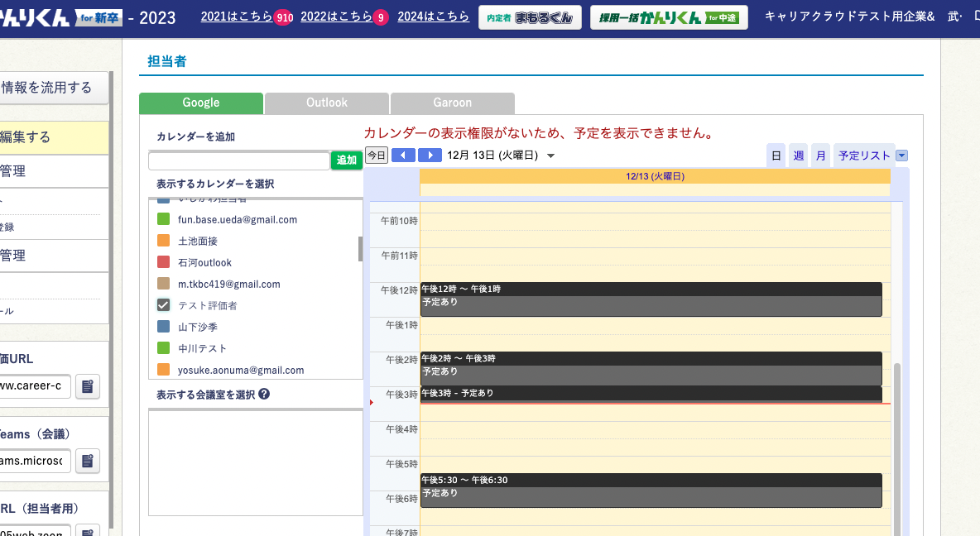Image resolution: width=980 pixels, height=536 pixels.
Task: Open date picker dropdown next to 12月 13日
Action: (x=550, y=156)
